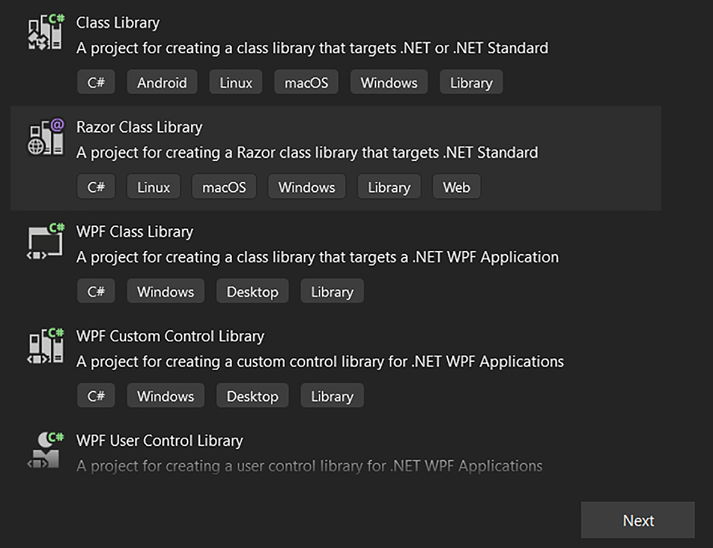Click the Web tag under Razor Class Library
The image size is (713, 548).
(x=456, y=187)
